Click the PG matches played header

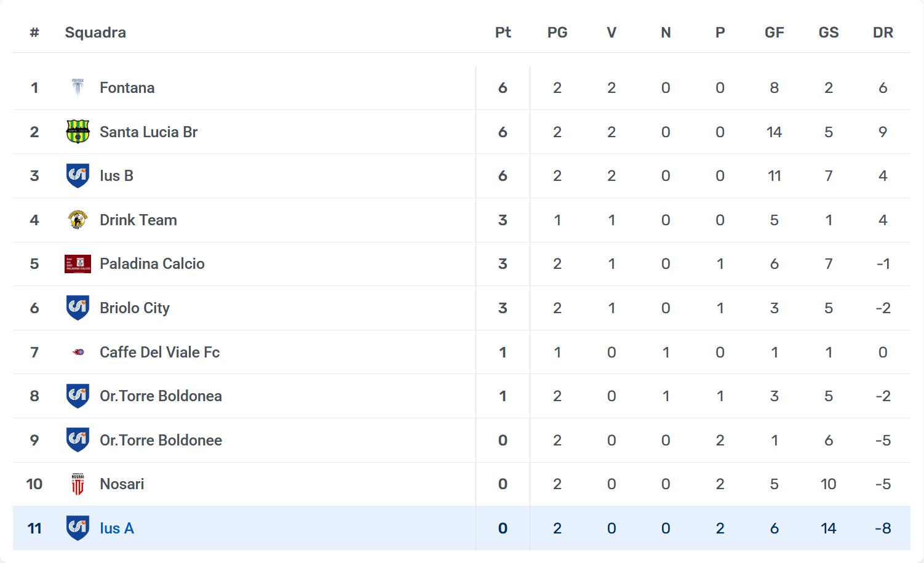coord(557,33)
